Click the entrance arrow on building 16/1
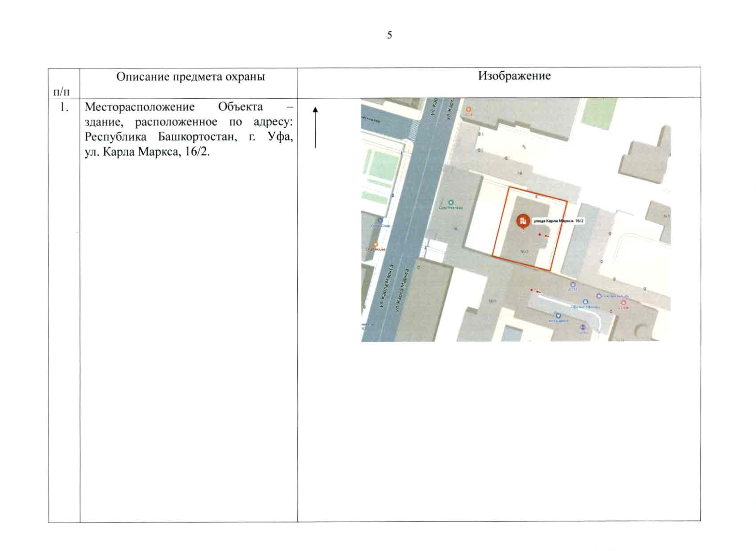Screen dimensions: 756x551 [x=538, y=291]
